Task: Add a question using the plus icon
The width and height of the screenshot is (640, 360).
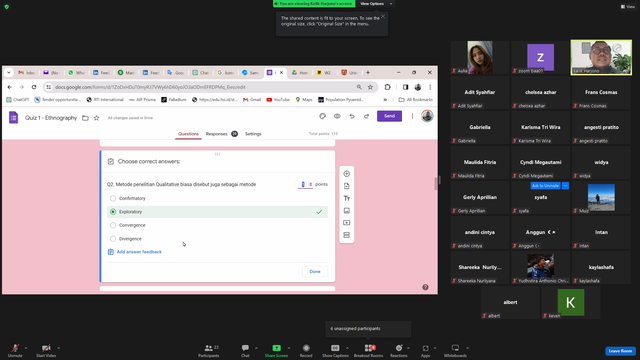Action: [347, 174]
